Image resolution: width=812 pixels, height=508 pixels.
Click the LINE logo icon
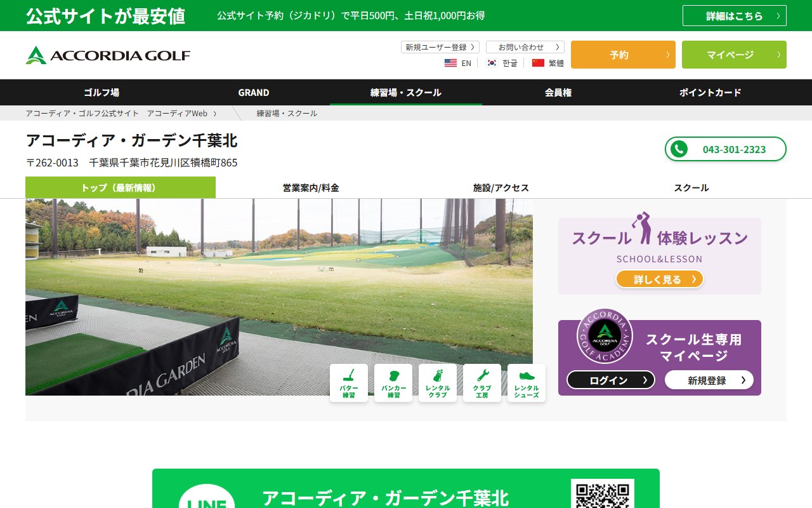(207, 496)
